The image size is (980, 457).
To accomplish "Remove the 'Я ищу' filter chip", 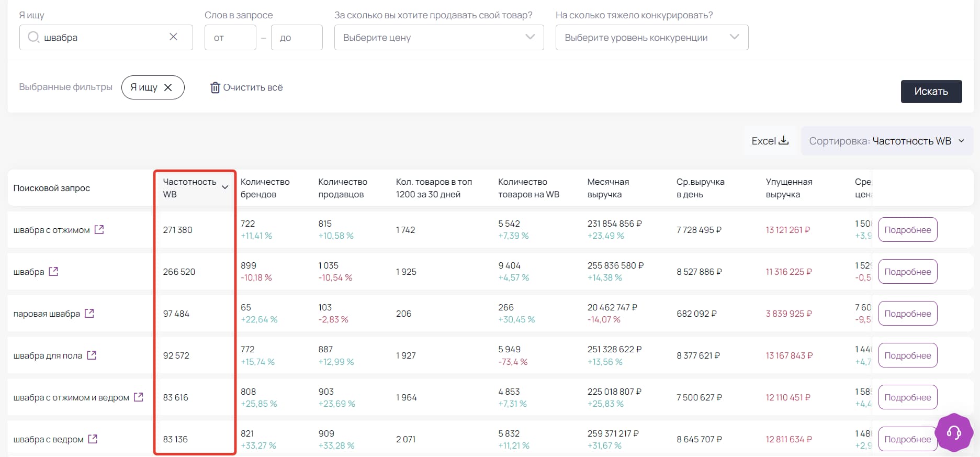I will point(168,87).
